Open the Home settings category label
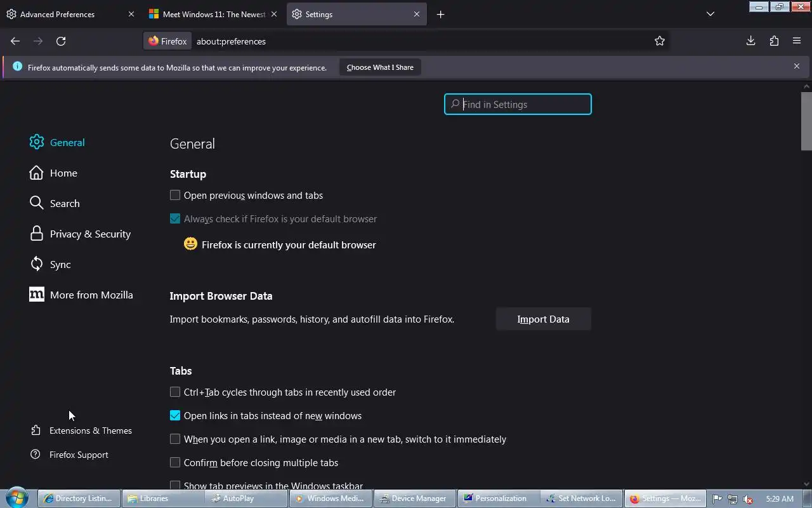The height and width of the screenshot is (508, 812). click(63, 173)
